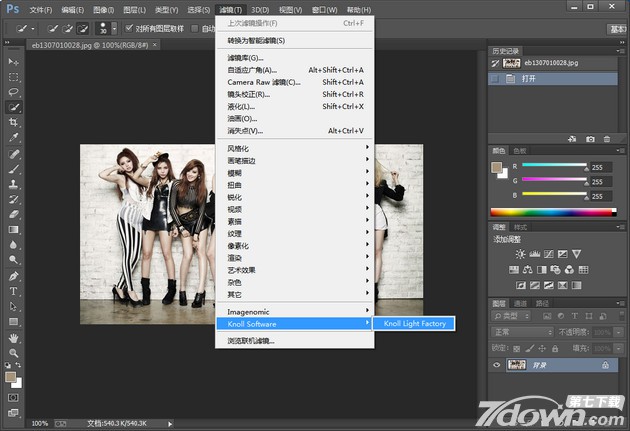This screenshot has height=431, width=630.
Task: Choose 浏览联机滤镜 at menu bottom
Action: coord(251,341)
